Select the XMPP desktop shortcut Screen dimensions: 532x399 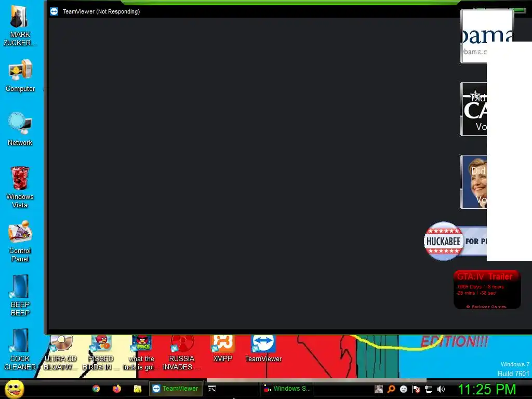[222, 349]
